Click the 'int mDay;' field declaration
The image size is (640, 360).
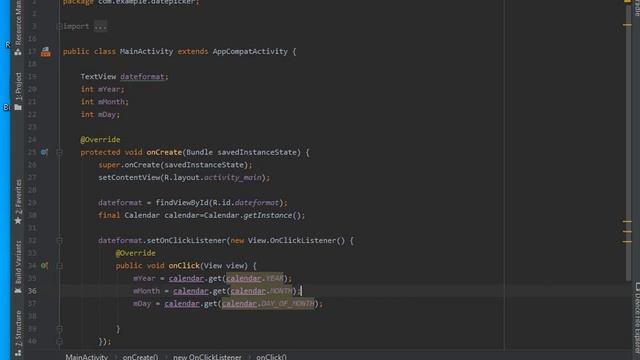tap(100, 115)
